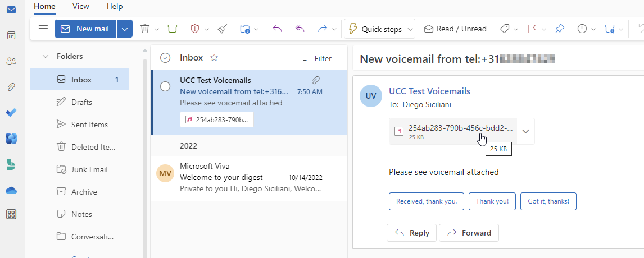Open the To Do checkmark app
The image size is (644, 258).
point(11,113)
